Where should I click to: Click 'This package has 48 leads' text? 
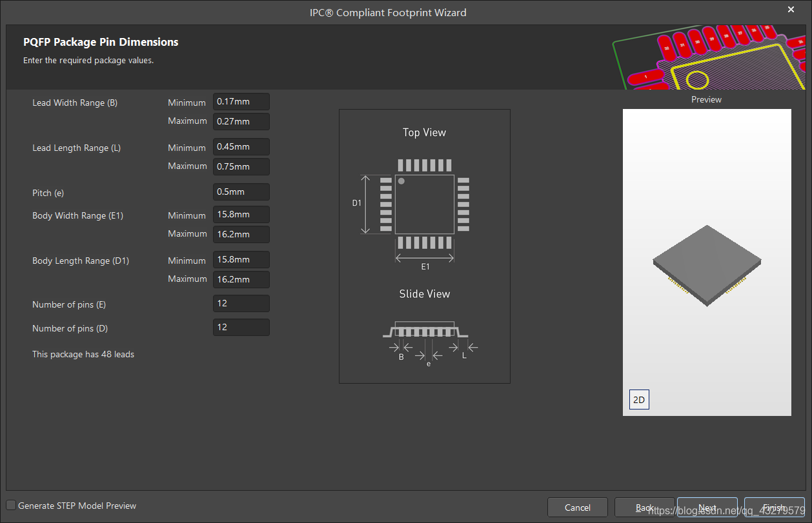click(83, 354)
